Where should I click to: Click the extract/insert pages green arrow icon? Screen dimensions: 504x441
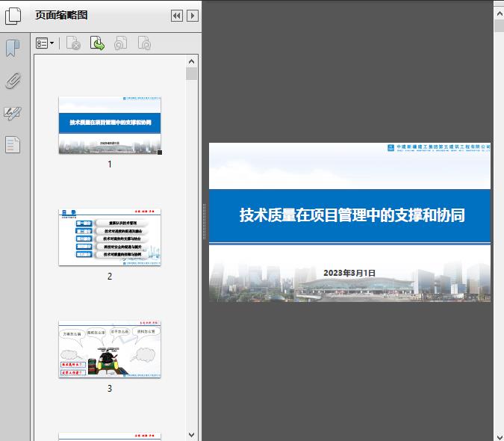pyautogui.click(x=97, y=43)
